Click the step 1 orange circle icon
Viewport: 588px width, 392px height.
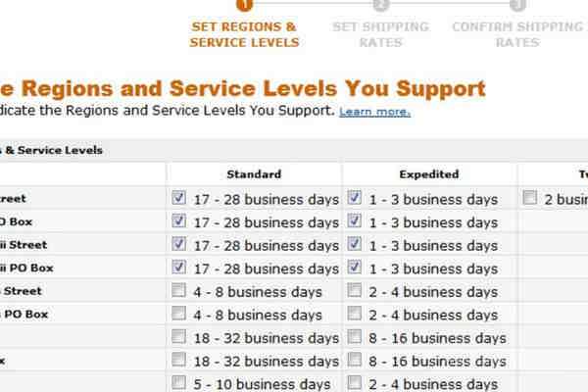[244, 4]
